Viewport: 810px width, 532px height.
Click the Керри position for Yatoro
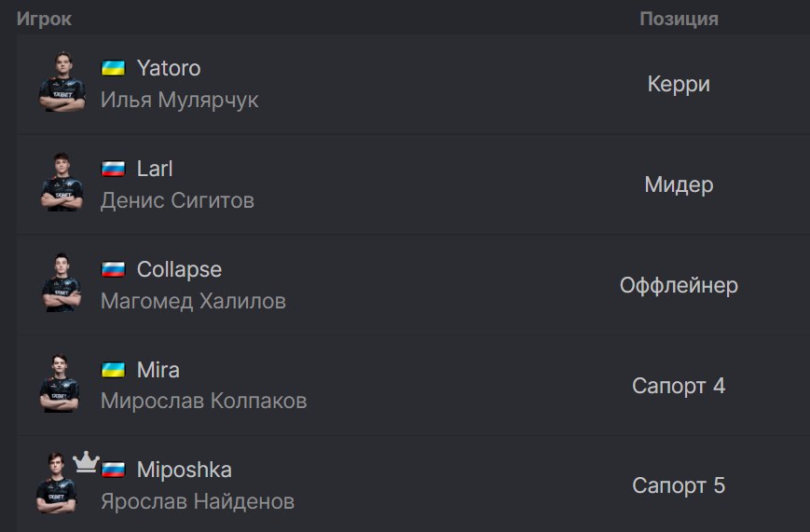(679, 84)
